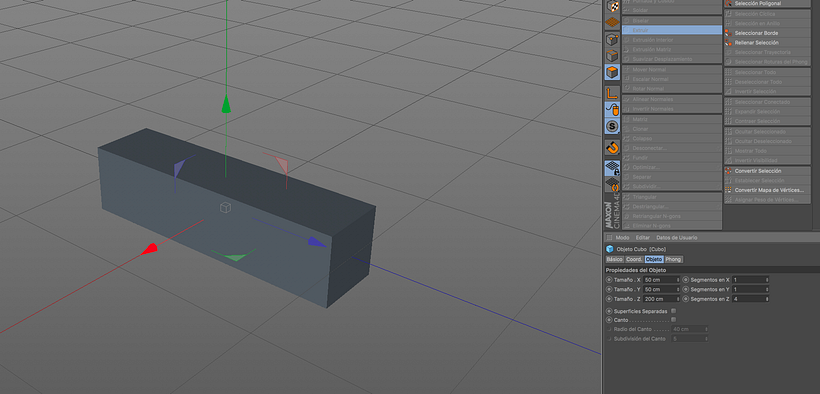
Task: Activate Polygons mode orange cube icon
Action: tap(612, 72)
